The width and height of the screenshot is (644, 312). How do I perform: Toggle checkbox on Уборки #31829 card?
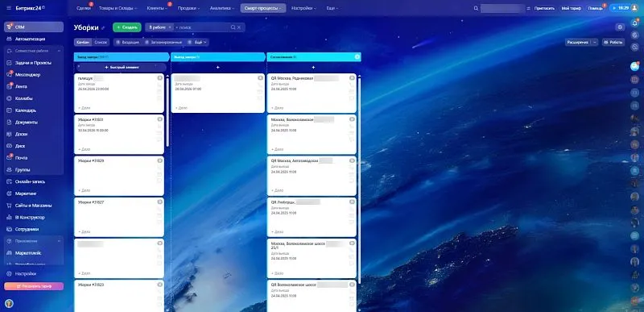[160, 160]
